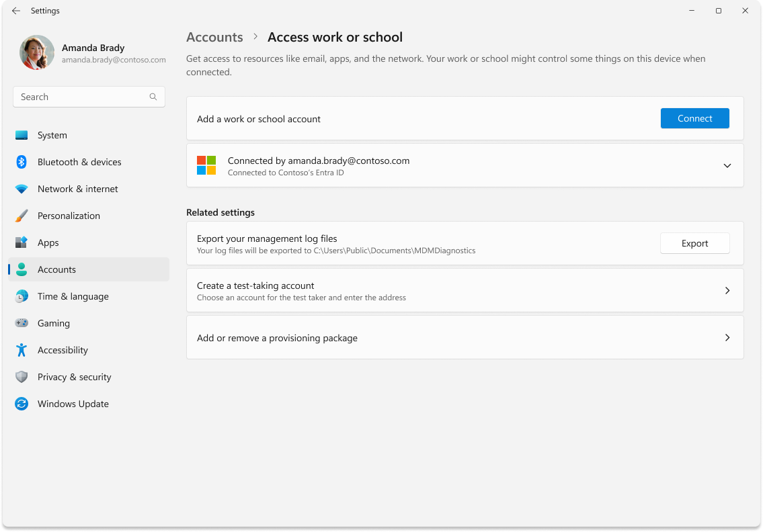The height and width of the screenshot is (532, 763).
Task: Expand the connected amanda.brady@contoso.com account details
Action: tap(727, 165)
